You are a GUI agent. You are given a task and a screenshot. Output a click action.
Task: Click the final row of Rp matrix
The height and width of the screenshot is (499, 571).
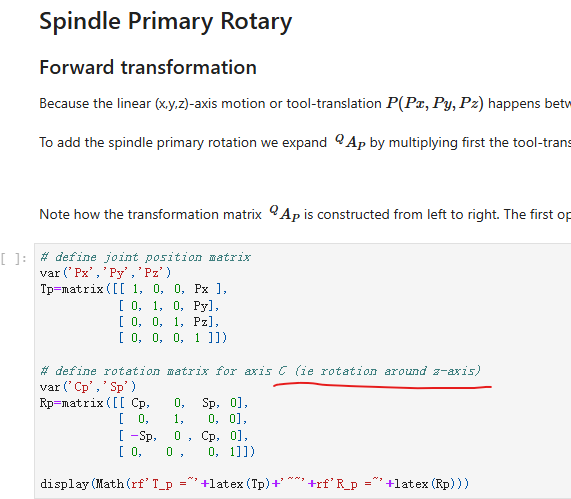tap(187, 452)
